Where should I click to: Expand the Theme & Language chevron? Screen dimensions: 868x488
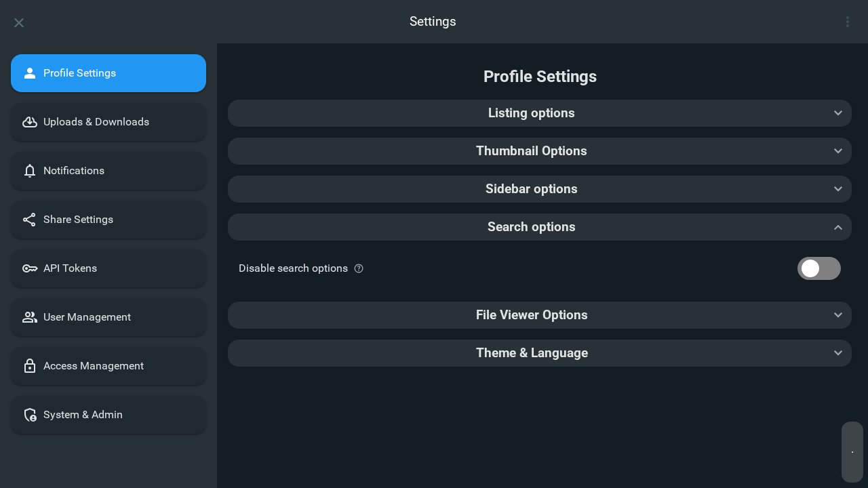tap(838, 353)
